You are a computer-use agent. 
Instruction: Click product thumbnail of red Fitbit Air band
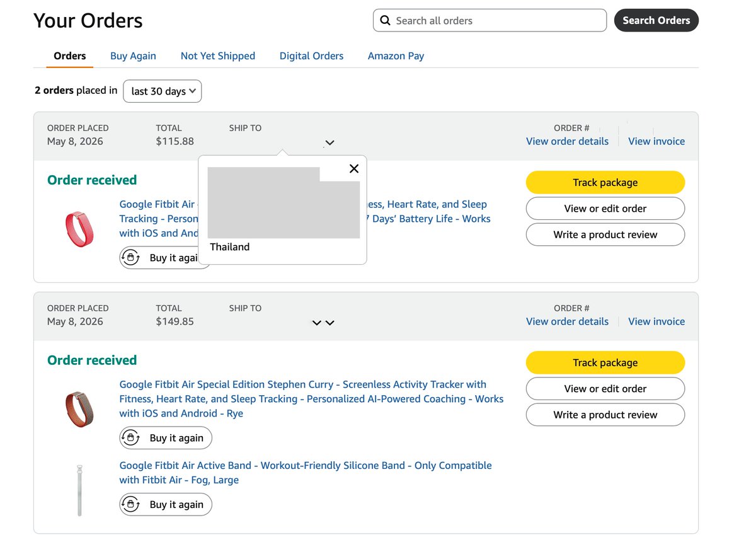79,229
